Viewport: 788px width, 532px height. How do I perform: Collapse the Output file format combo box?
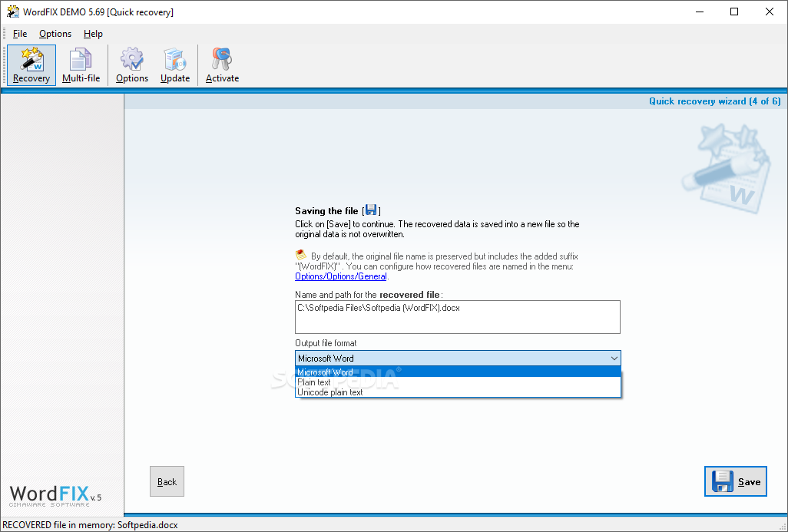coord(614,359)
